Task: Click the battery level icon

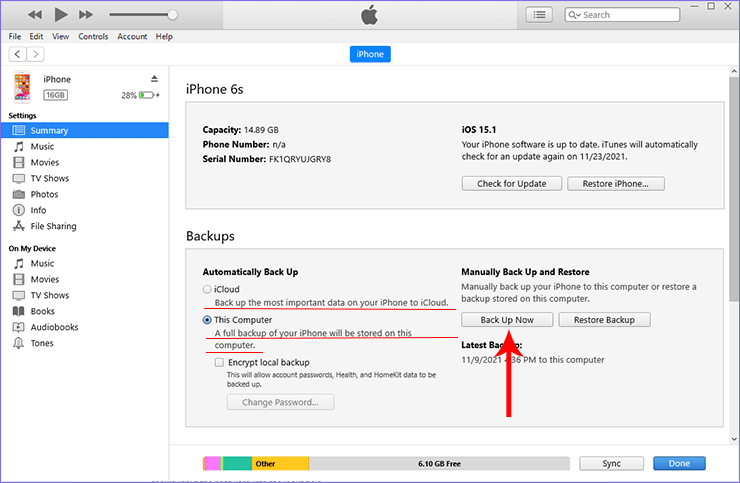Action: pos(147,95)
